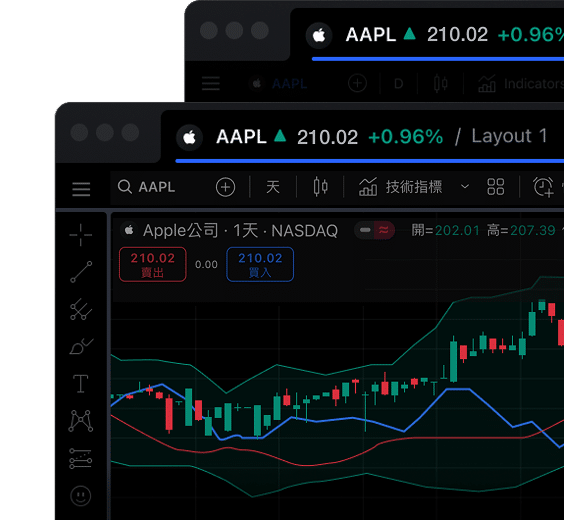Screen dimensions: 564x520
Task: Change the 天 (day) chart interval
Action: point(273,187)
